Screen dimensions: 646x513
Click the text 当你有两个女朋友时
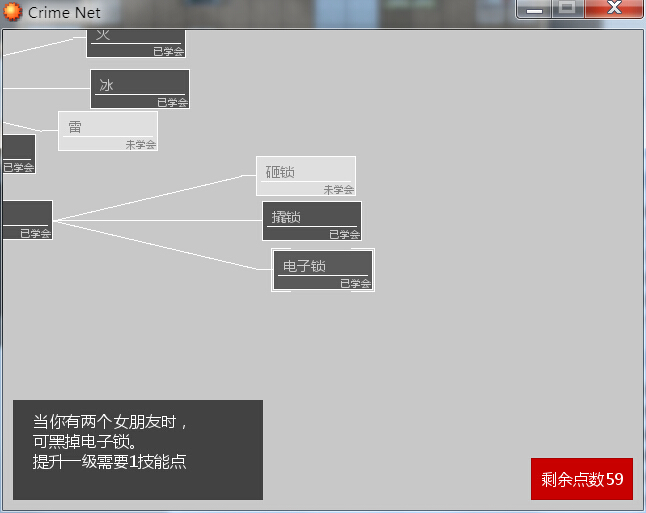(105, 422)
